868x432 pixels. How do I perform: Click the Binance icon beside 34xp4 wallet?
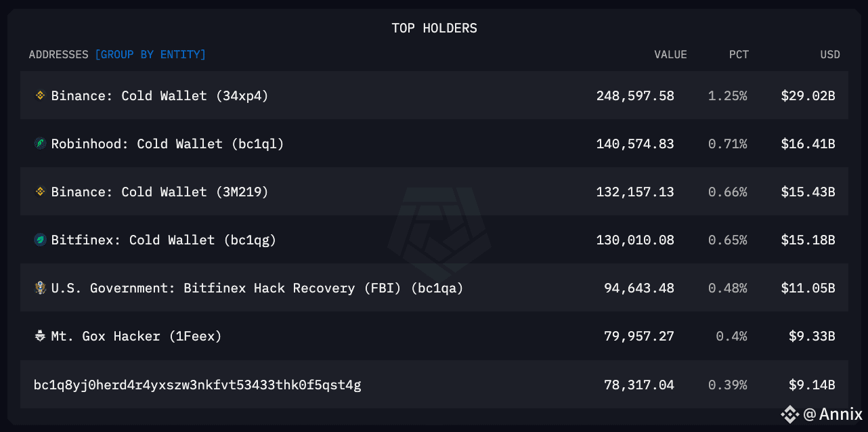point(40,95)
